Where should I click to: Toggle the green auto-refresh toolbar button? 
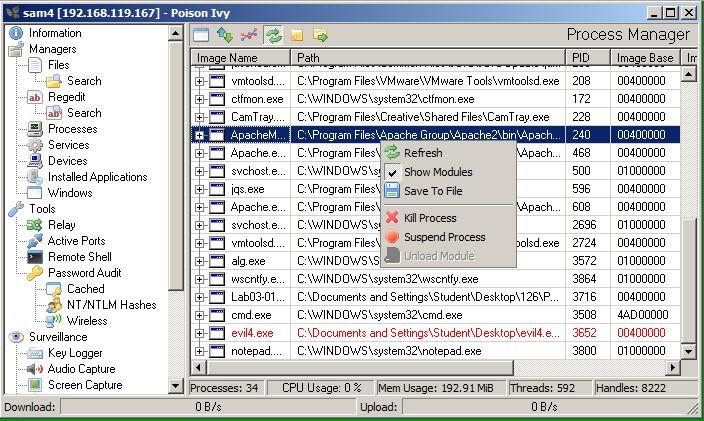(x=273, y=35)
